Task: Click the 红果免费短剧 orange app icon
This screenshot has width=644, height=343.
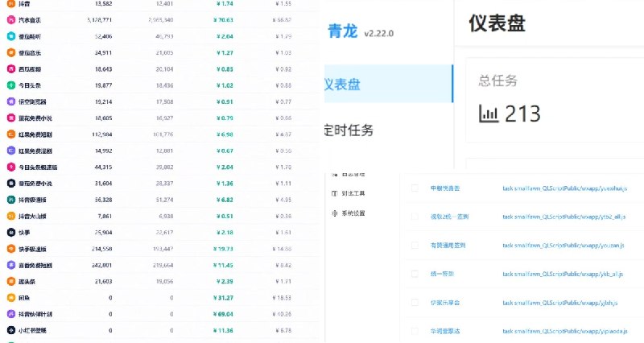Action: (x=11, y=134)
